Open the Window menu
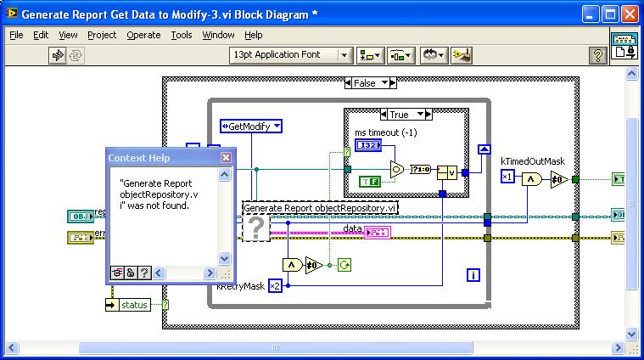The image size is (644, 360). click(218, 36)
